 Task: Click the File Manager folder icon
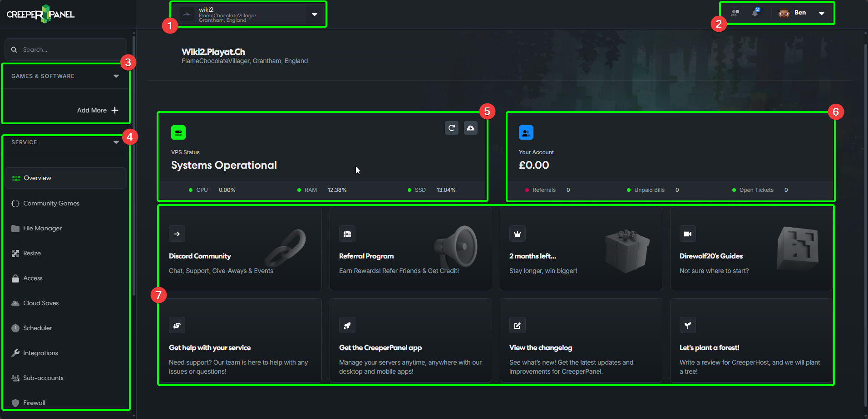15,229
